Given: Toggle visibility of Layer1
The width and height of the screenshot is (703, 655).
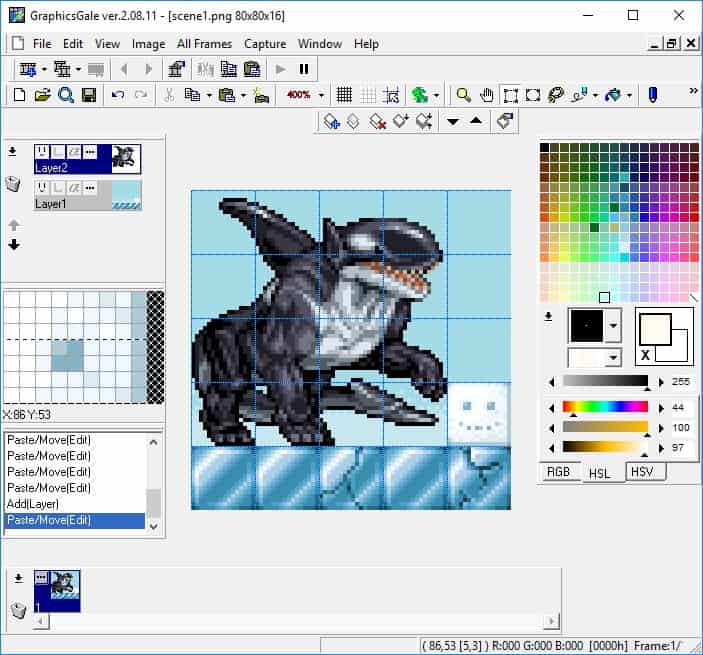Looking at the screenshot, I should point(42,188).
